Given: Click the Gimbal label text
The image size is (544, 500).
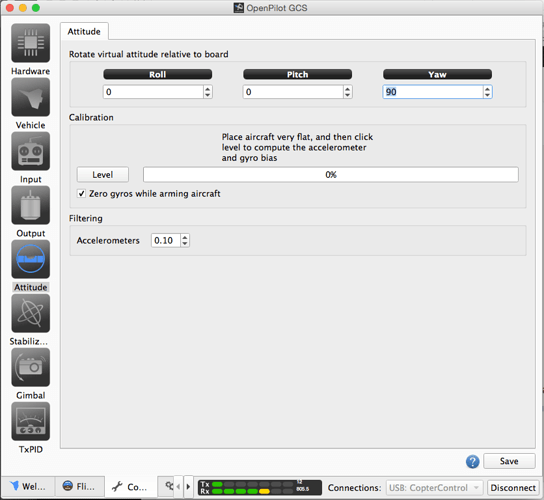Looking at the screenshot, I should (x=31, y=395).
